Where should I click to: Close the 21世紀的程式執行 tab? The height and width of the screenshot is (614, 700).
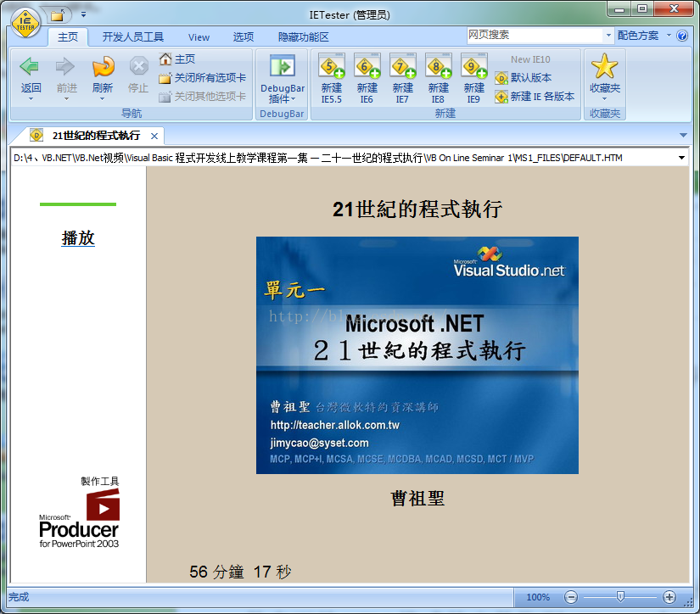(x=154, y=136)
